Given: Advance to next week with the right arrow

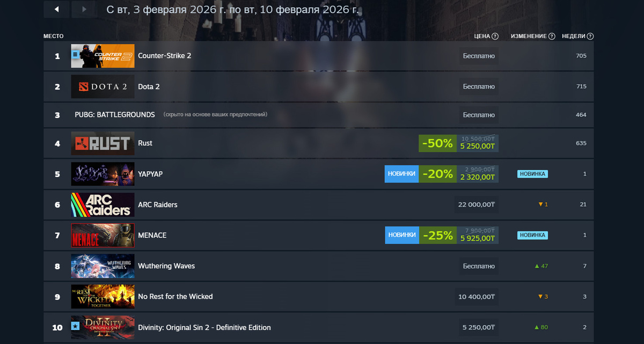Looking at the screenshot, I should (84, 10).
